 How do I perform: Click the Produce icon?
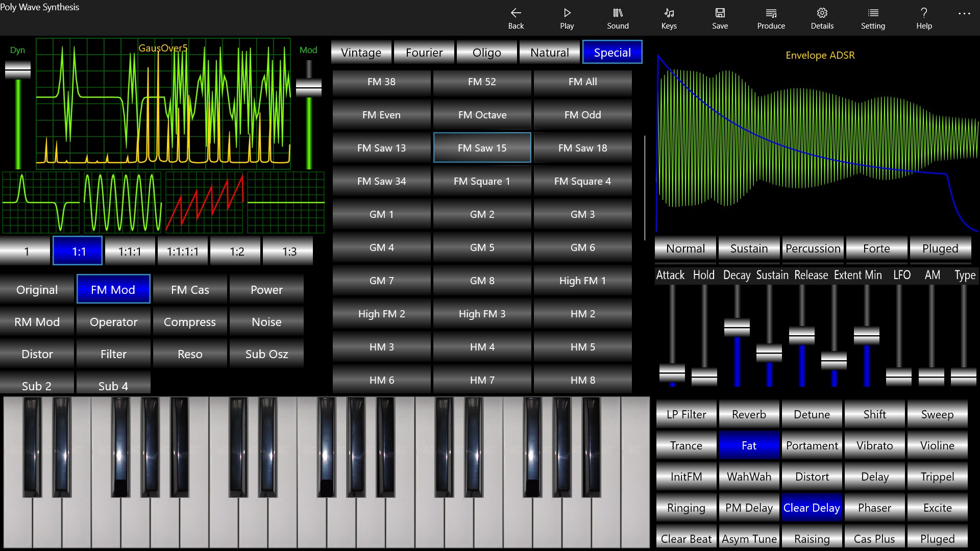pos(771,18)
